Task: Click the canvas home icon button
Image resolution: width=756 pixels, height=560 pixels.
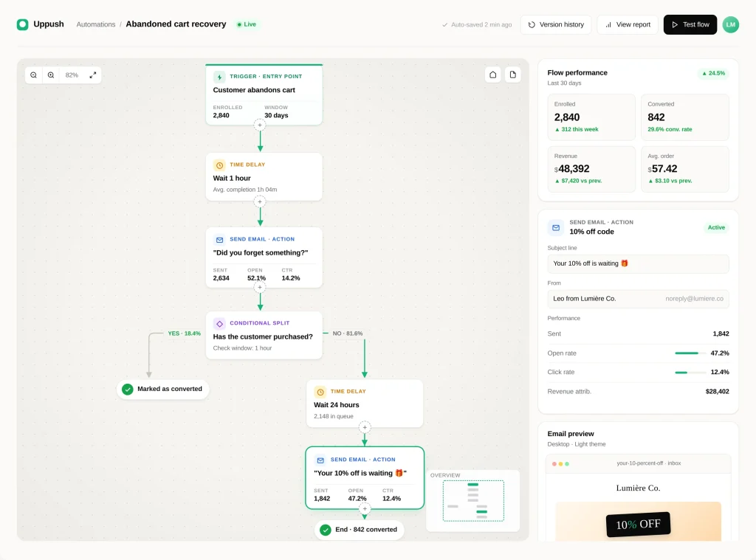Action: coord(492,75)
